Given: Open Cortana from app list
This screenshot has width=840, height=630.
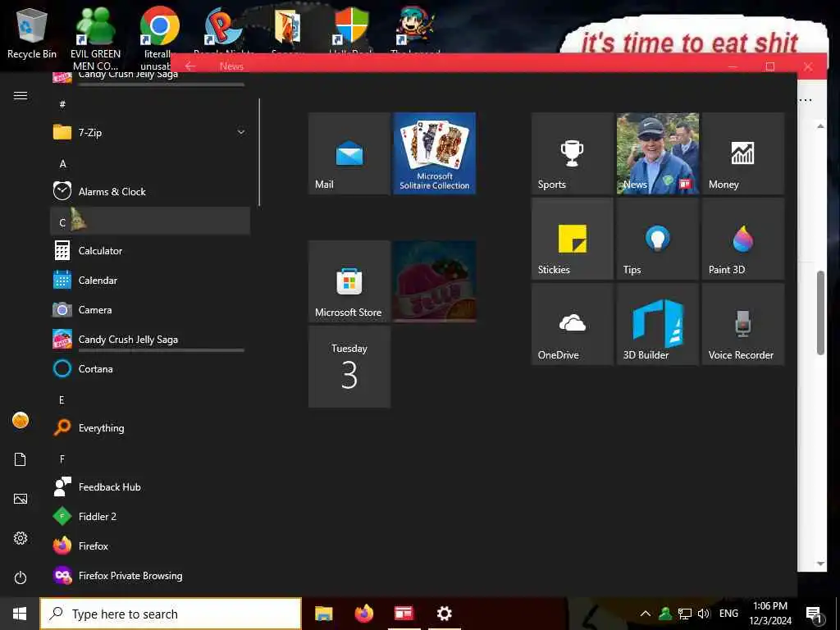Looking at the screenshot, I should [150, 368].
